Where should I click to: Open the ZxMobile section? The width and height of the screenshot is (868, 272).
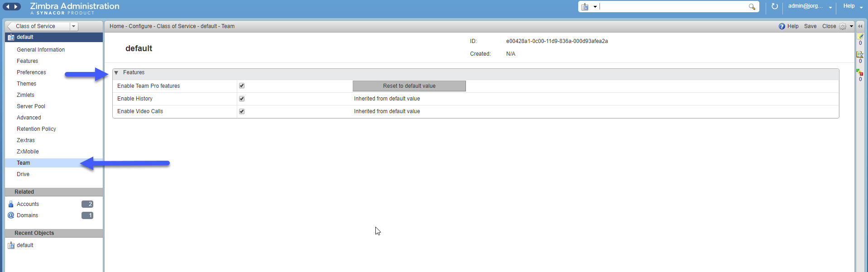tap(28, 152)
